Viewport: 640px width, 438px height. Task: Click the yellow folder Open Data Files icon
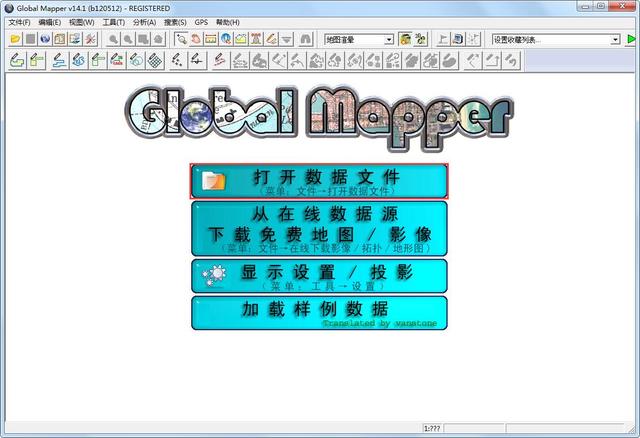(15, 39)
